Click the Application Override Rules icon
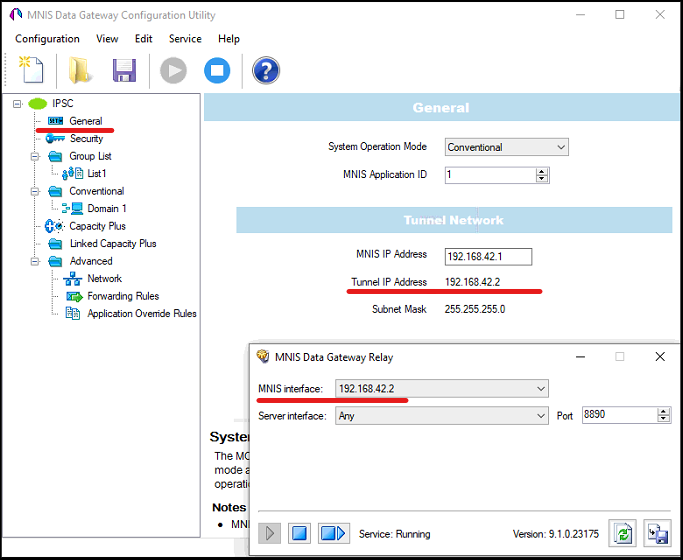The height and width of the screenshot is (560, 683). tap(72, 314)
